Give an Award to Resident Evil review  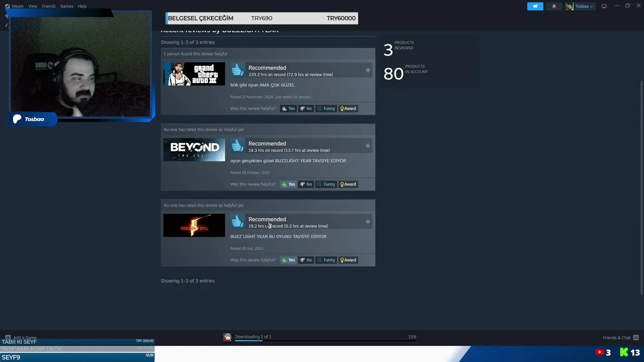click(x=348, y=260)
